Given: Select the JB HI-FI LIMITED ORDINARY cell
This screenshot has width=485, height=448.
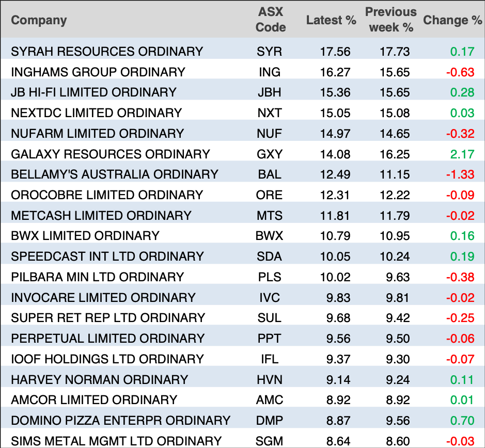Looking at the screenshot, I should coord(93,92).
